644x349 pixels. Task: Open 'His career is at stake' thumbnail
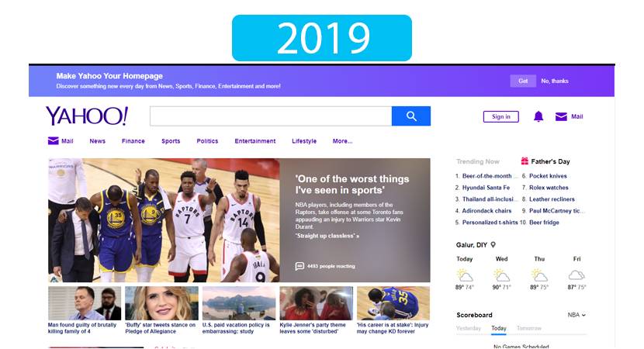[393, 303]
